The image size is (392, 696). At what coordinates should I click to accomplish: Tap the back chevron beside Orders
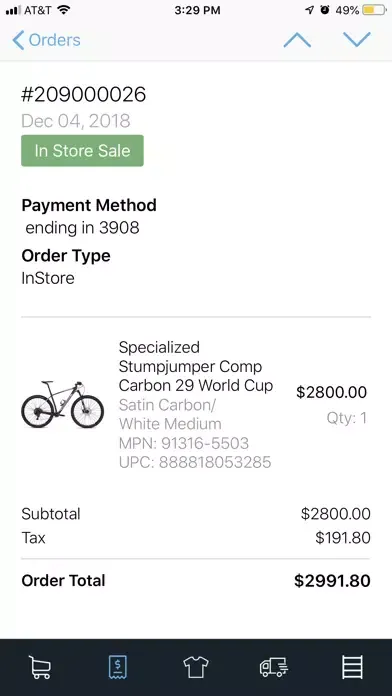click(x=18, y=40)
